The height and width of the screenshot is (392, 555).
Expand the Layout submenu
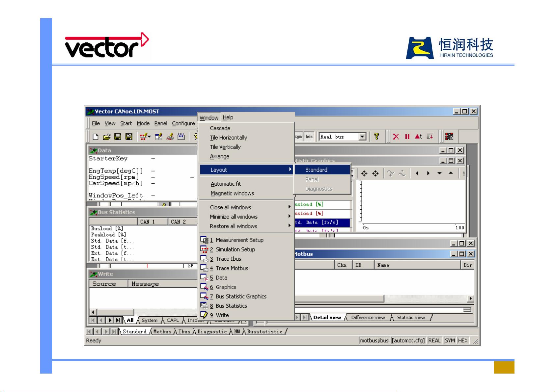tap(246, 170)
